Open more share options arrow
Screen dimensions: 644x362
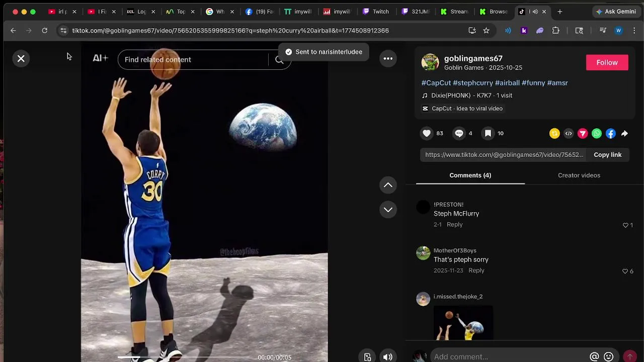[624, 133]
